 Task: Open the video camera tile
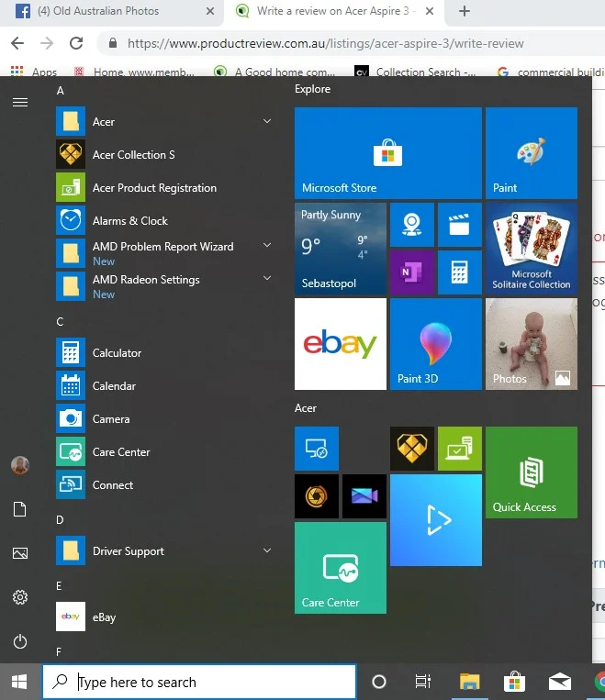[x=364, y=496]
